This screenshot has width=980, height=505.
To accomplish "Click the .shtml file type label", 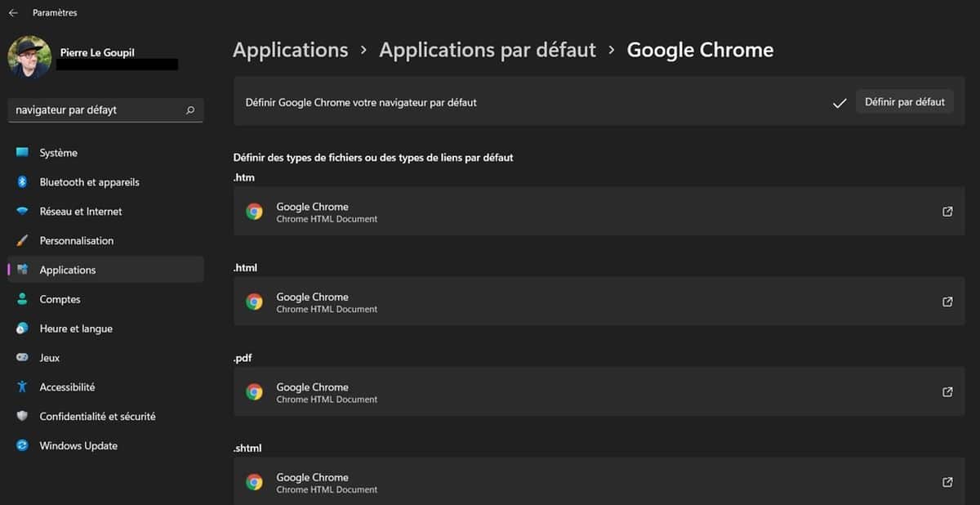I will 247,449.
